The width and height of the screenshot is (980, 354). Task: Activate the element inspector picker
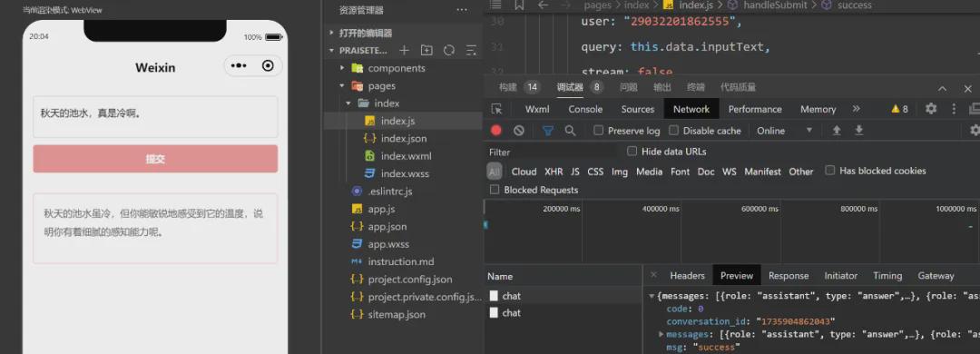coord(497,109)
